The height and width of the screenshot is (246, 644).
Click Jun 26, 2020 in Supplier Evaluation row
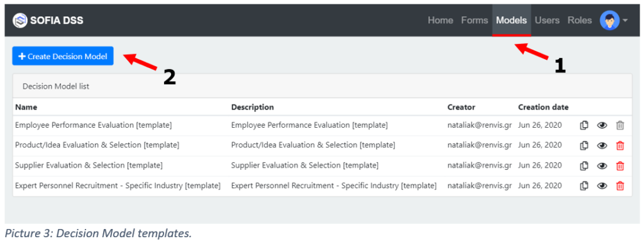point(540,165)
